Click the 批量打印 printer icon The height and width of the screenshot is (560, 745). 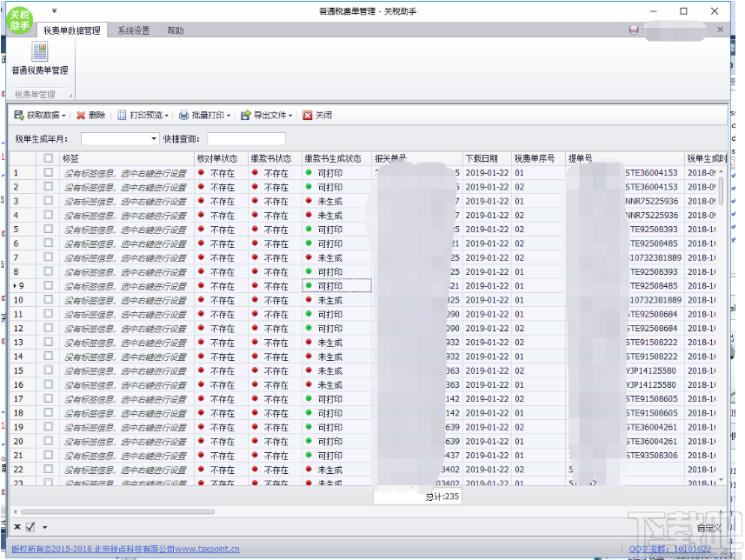tap(183, 115)
